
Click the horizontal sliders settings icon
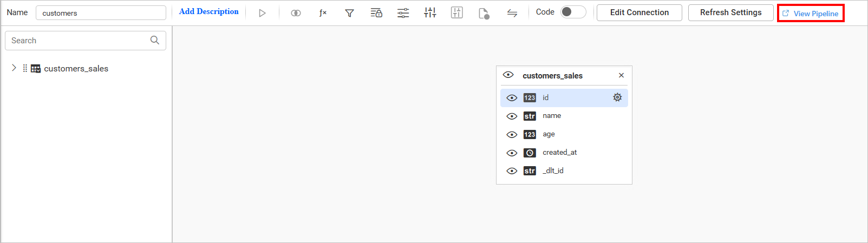click(403, 13)
